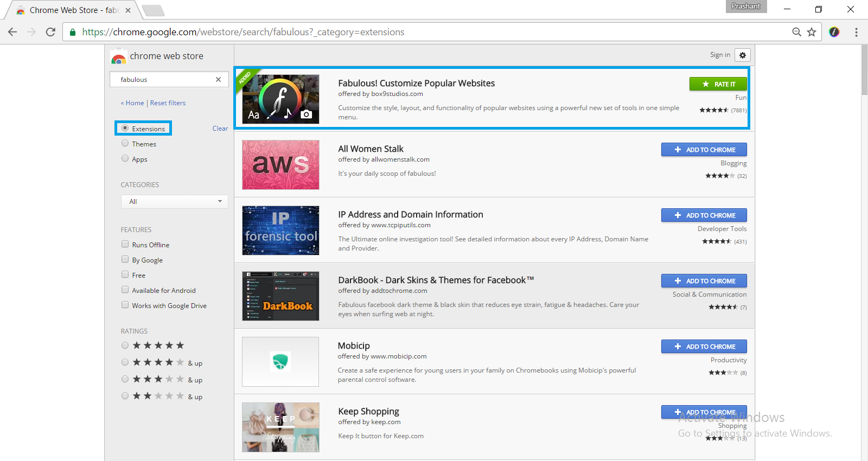Click the Productivity category label
The height and width of the screenshot is (461, 868).
click(x=729, y=360)
